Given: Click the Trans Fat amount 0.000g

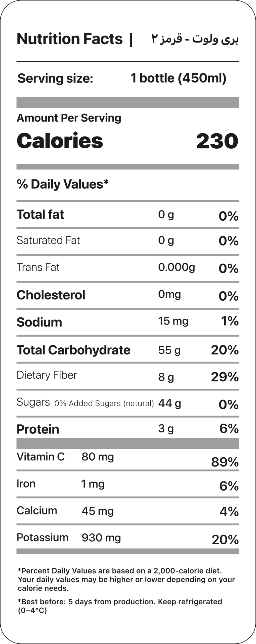Looking at the screenshot, I should (177, 267).
